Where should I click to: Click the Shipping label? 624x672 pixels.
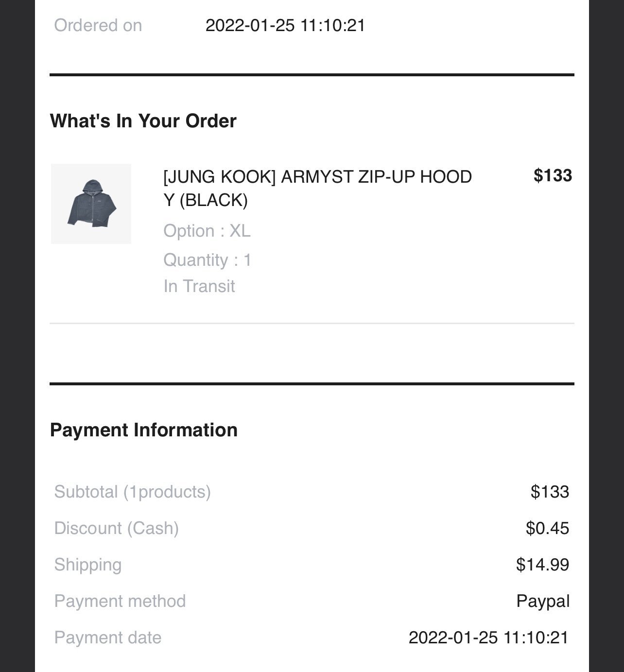tap(88, 565)
